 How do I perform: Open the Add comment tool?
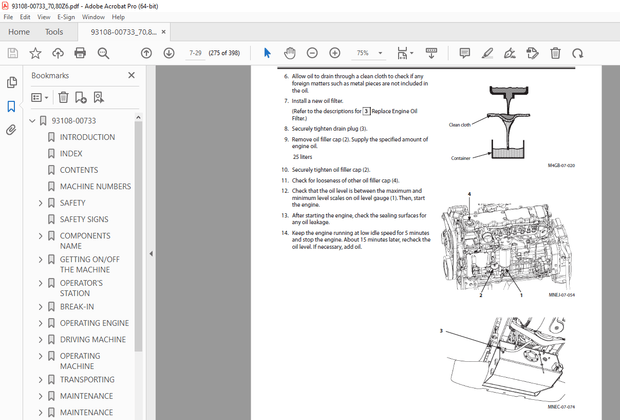tap(465, 53)
